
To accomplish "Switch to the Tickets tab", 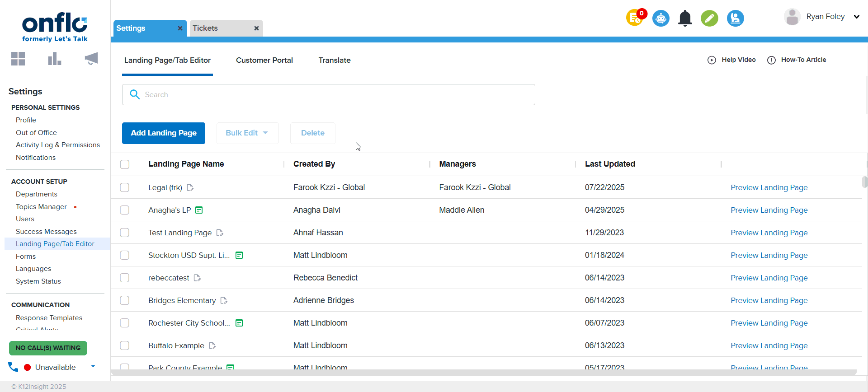I will pos(205,28).
